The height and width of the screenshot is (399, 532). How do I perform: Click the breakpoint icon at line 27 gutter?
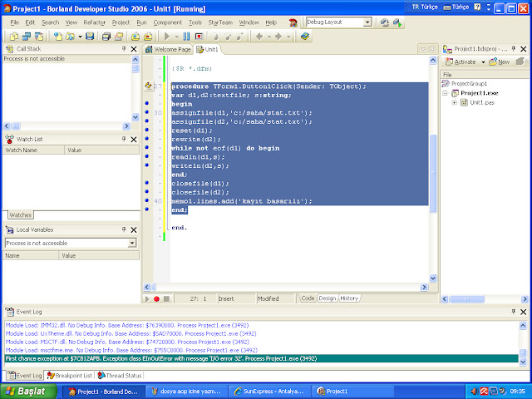tap(148, 86)
